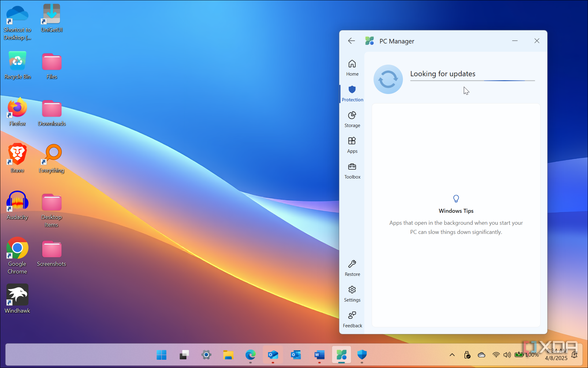Open Windows Security shield in taskbar
588x368 pixels.
pyautogui.click(x=362, y=355)
